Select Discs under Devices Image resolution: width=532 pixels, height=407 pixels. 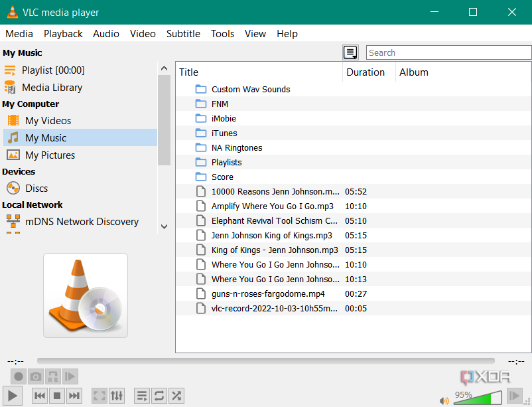(80, 188)
